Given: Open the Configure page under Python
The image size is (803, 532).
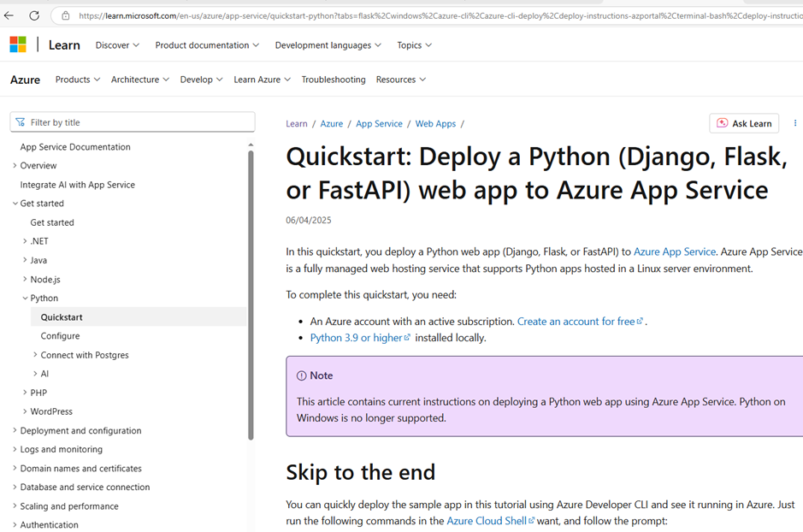Looking at the screenshot, I should [60, 336].
